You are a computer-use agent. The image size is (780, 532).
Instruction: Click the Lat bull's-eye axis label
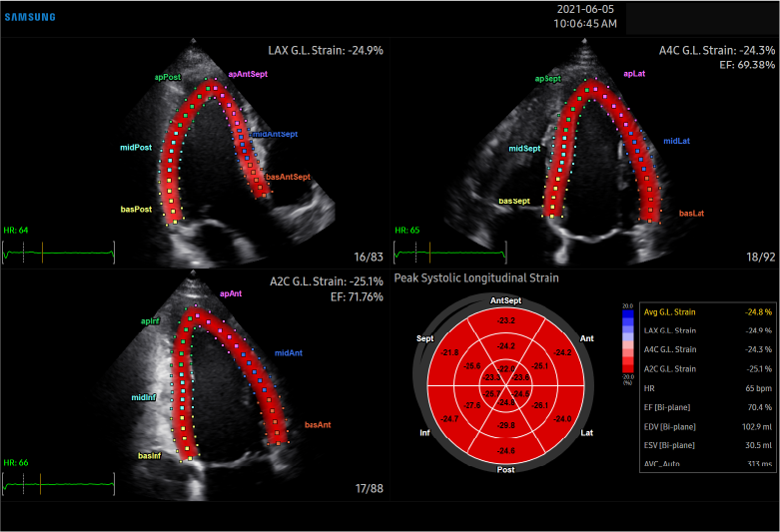click(587, 433)
